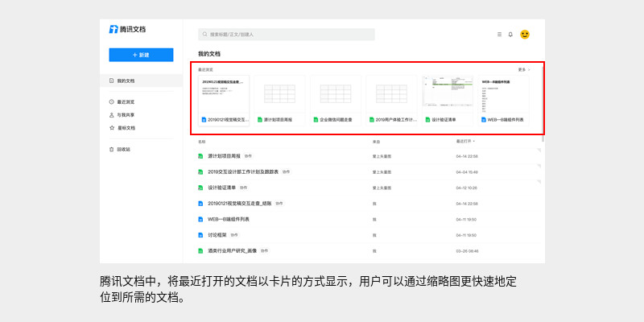
Task: Click the 最近浏览 clock icon in sidebar
Action: (x=111, y=102)
